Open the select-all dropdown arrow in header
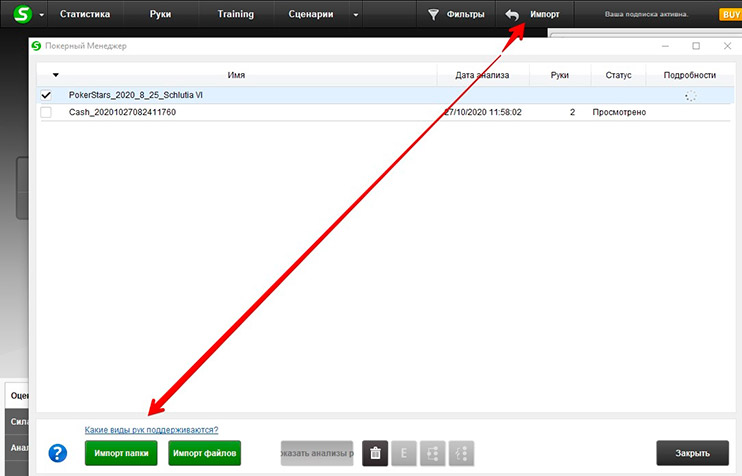 55,75
